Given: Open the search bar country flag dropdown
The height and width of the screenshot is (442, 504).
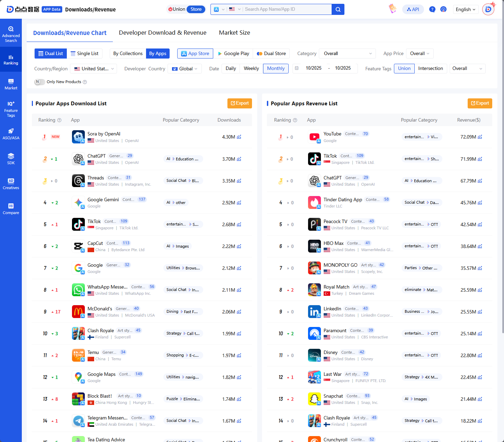Looking at the screenshot, I should (235, 9).
